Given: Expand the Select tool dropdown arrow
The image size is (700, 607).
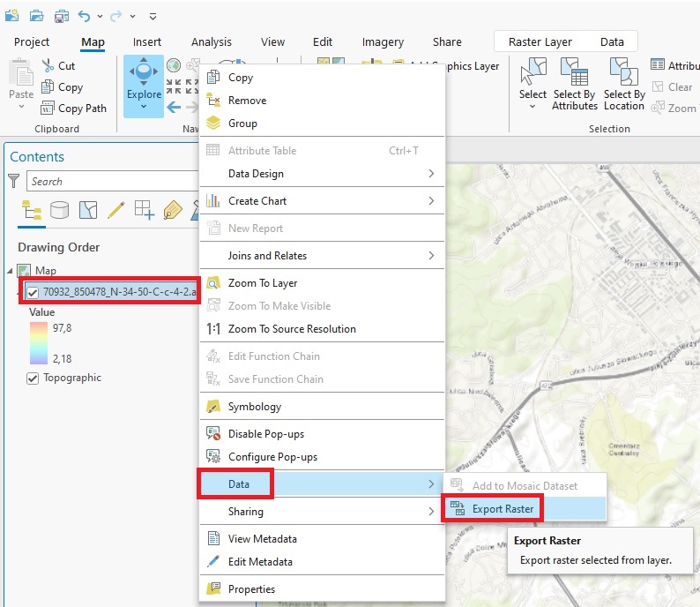Looking at the screenshot, I should pyautogui.click(x=532, y=107).
